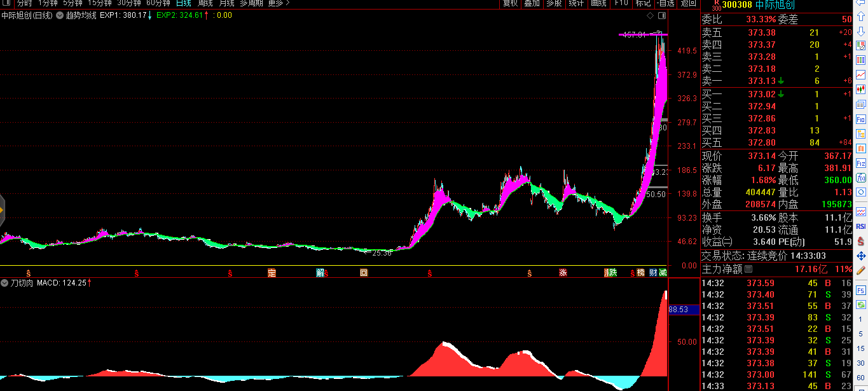
Task: Click the 主力净额 detail list icon
Action: point(748,270)
